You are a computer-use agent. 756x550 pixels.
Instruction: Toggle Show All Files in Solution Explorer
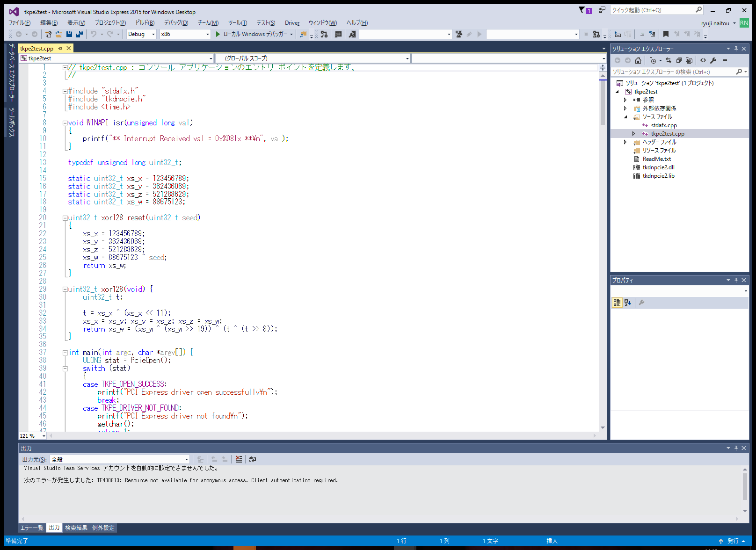click(x=689, y=60)
